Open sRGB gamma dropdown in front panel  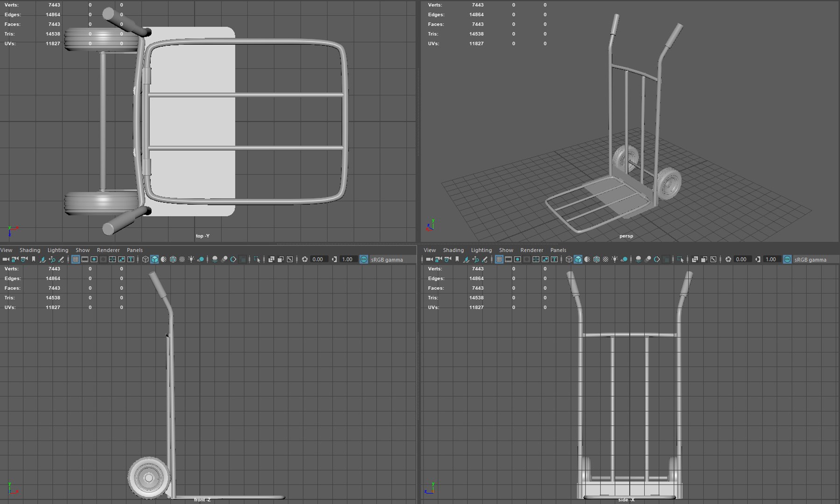coord(387,260)
